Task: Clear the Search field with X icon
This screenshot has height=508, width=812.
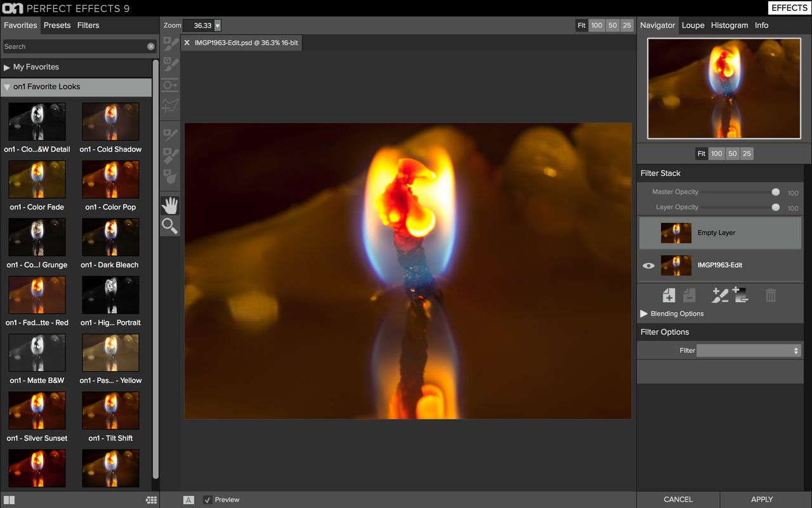Action: pos(151,46)
